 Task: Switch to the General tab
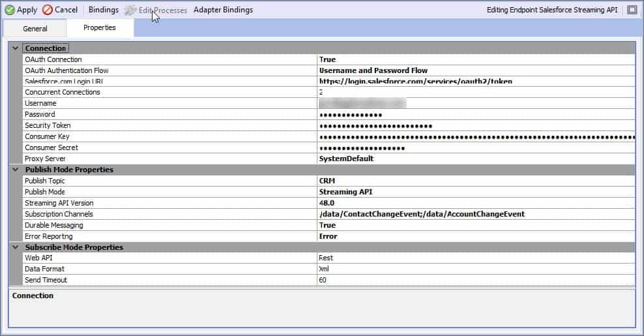[35, 29]
